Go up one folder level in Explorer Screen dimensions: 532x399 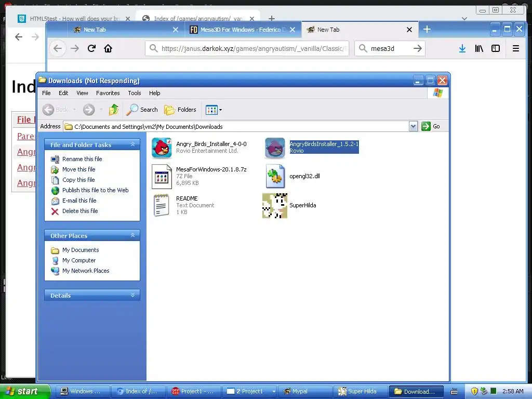[114, 110]
